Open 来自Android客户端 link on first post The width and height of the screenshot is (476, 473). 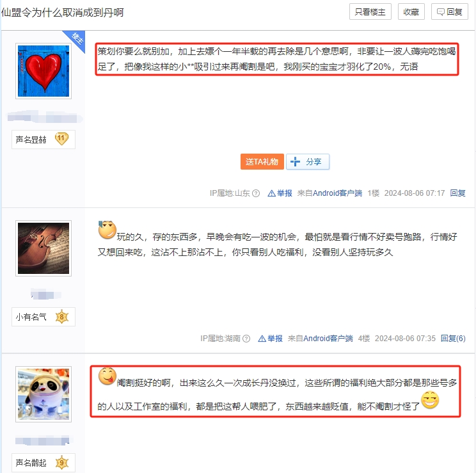329,193
